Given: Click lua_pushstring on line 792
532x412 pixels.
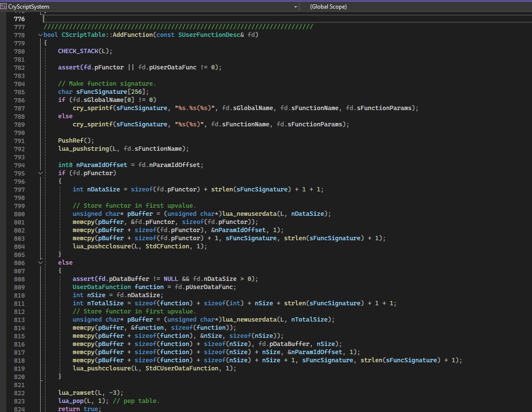Looking at the screenshot, I should pyautogui.click(x=84, y=149).
